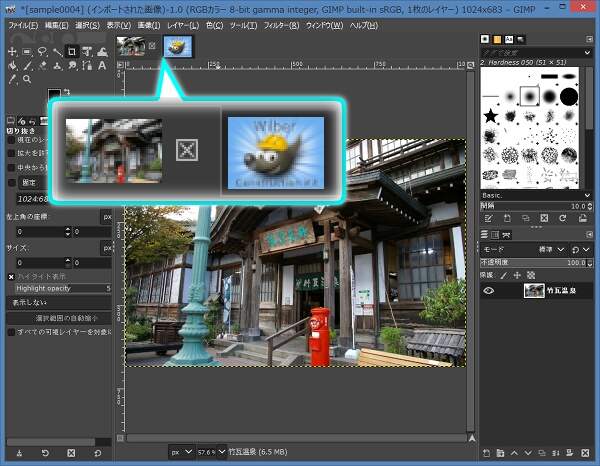Switch to the Patterns tab
The height and width of the screenshot is (466, 600).
point(497,39)
